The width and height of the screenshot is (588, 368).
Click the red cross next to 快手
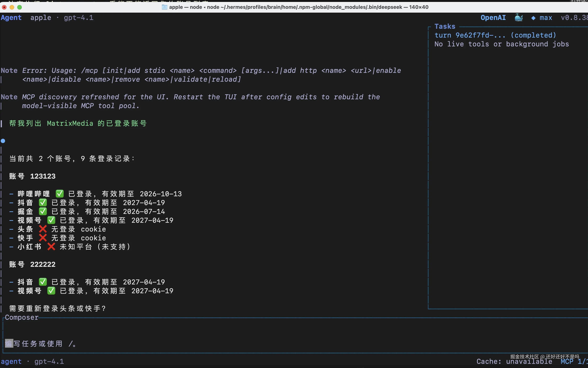pos(43,238)
